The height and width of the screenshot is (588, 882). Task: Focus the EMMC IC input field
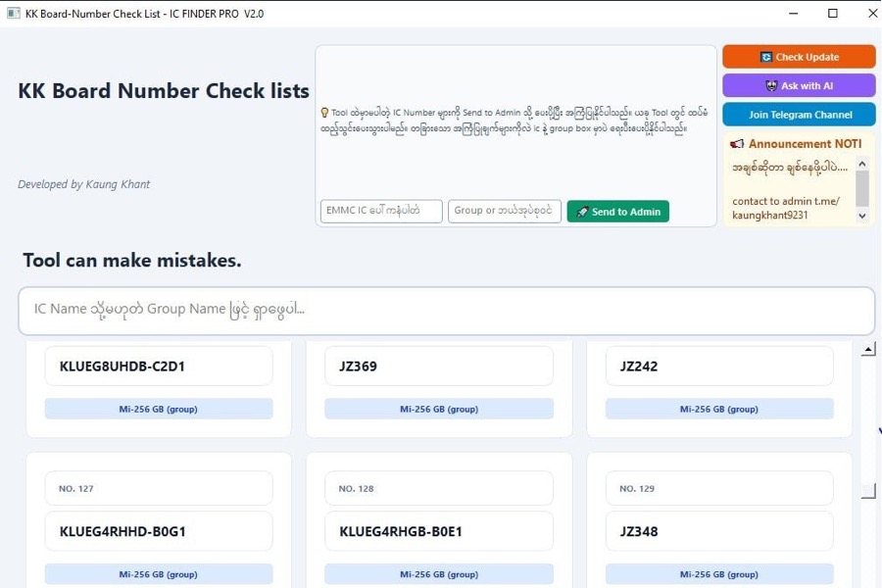tap(381, 211)
